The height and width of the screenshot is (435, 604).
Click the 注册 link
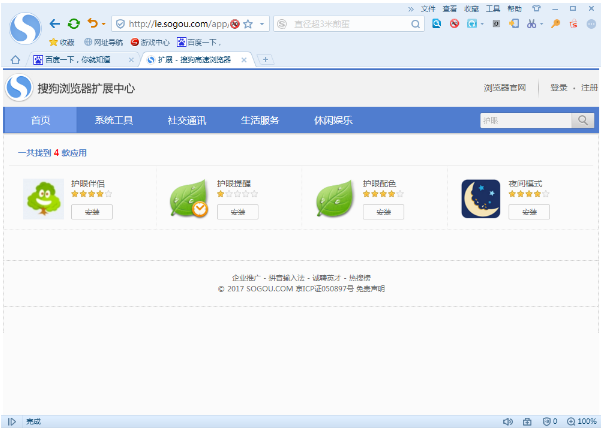(x=589, y=88)
